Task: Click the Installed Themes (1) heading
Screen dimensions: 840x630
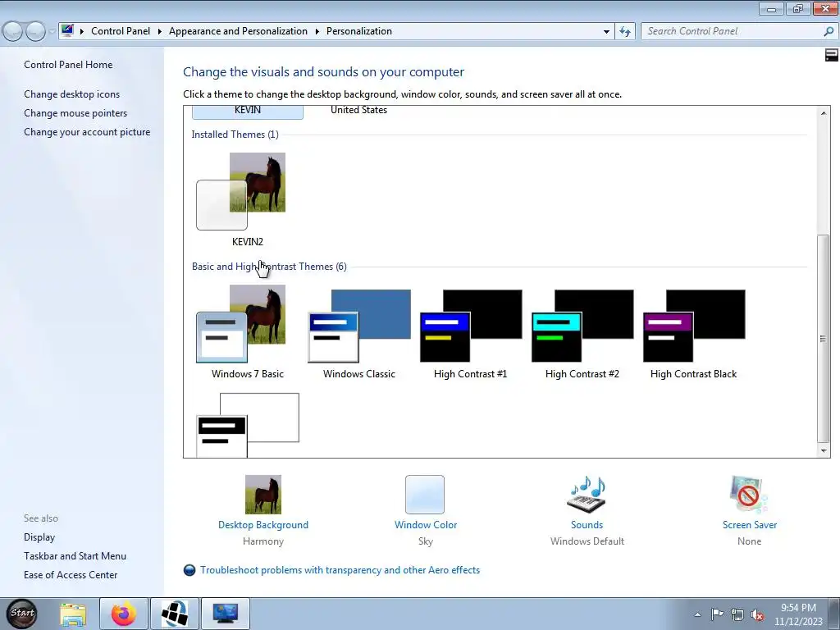Action: (x=235, y=135)
